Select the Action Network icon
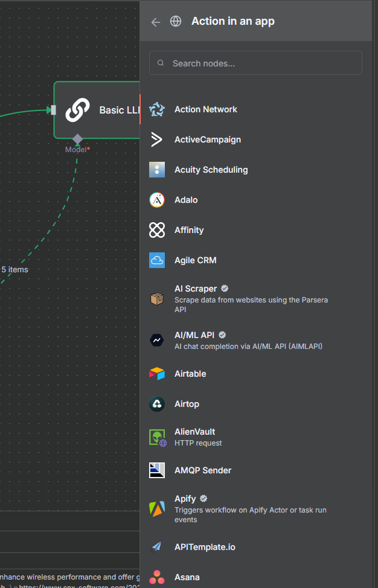Screen dimensions: 378x588 tap(157, 109)
